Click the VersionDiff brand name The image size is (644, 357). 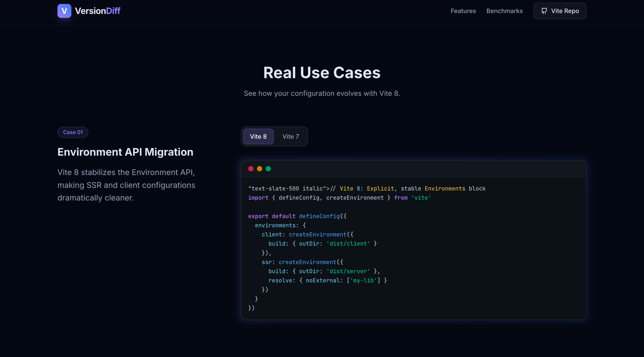click(x=97, y=11)
